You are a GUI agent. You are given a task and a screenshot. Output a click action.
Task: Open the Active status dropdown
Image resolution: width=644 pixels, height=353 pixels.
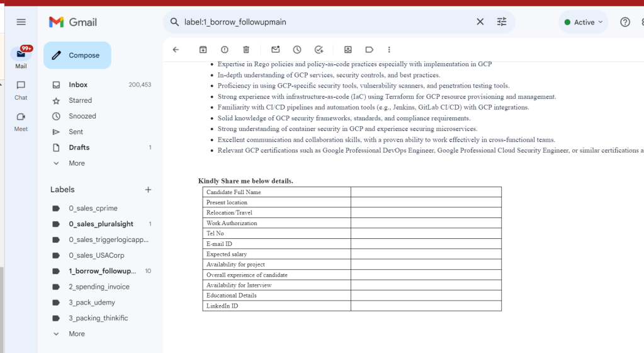[583, 22]
